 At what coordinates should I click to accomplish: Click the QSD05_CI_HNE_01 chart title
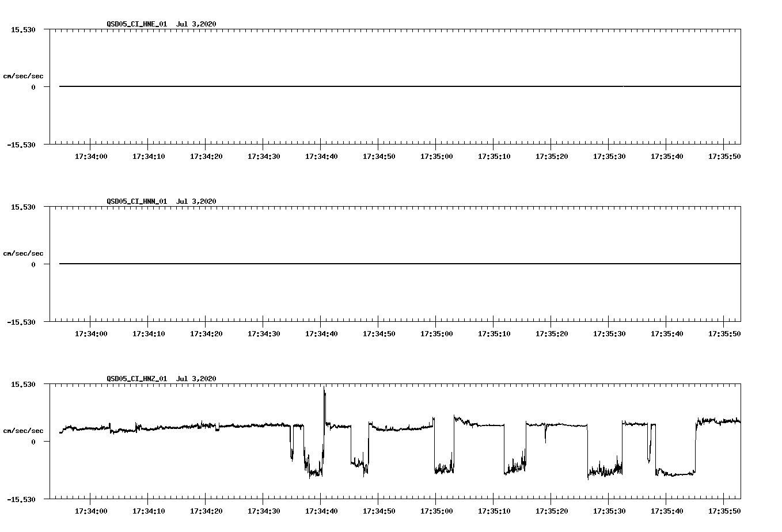pos(161,24)
